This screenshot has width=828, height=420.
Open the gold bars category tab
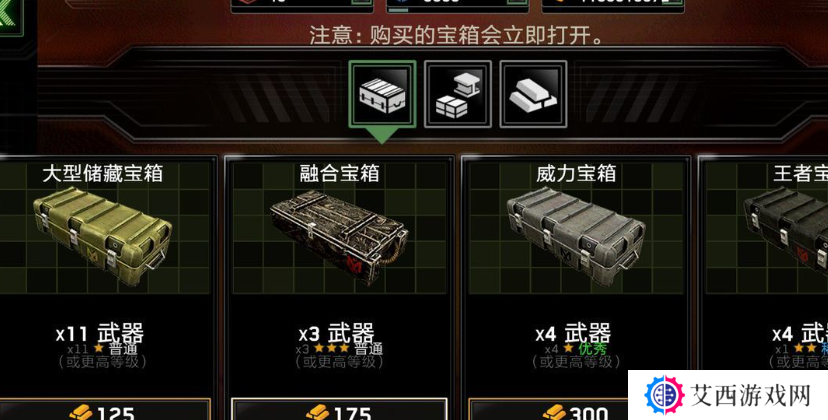click(533, 94)
